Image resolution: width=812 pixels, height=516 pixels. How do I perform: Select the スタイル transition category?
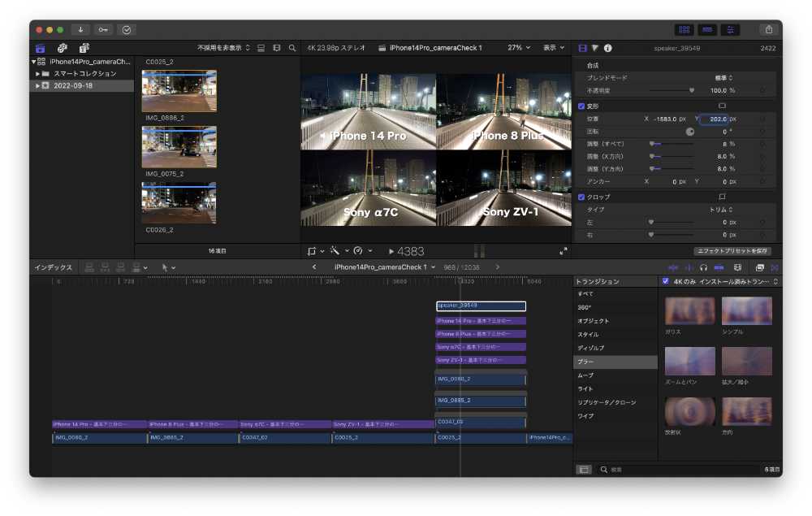click(615, 335)
